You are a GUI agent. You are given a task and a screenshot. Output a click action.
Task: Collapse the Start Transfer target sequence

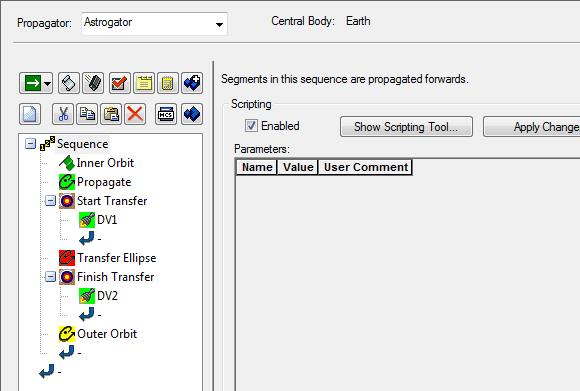pos(50,201)
